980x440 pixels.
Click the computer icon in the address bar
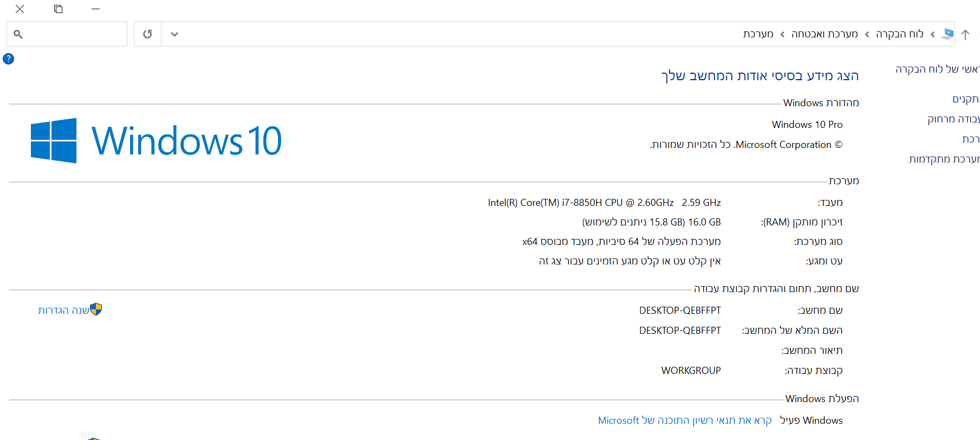click(x=948, y=34)
